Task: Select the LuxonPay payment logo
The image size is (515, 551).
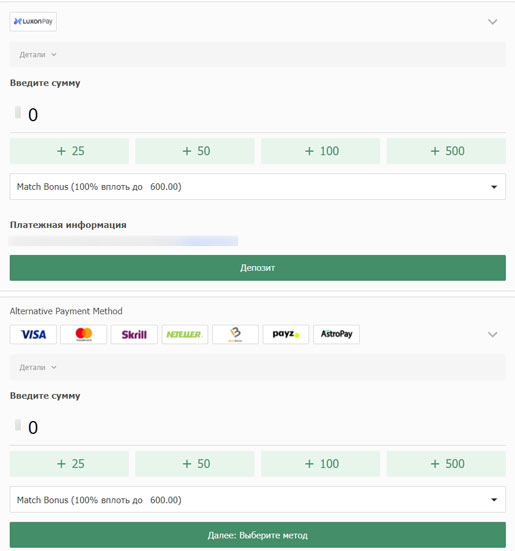Action: [33, 22]
